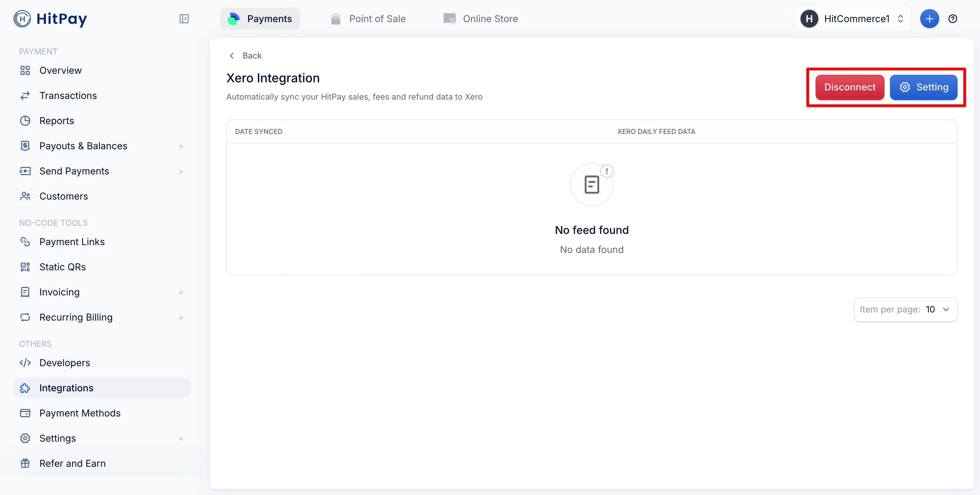Go Back from Xero Integration

point(245,55)
